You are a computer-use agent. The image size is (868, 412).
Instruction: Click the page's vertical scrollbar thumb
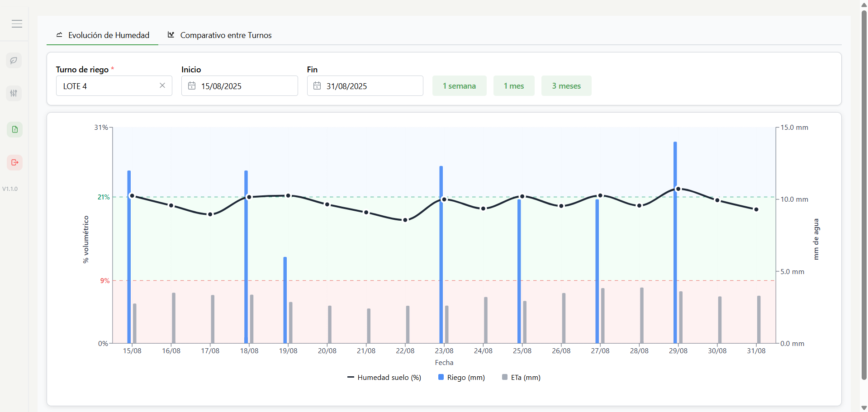coord(864,194)
